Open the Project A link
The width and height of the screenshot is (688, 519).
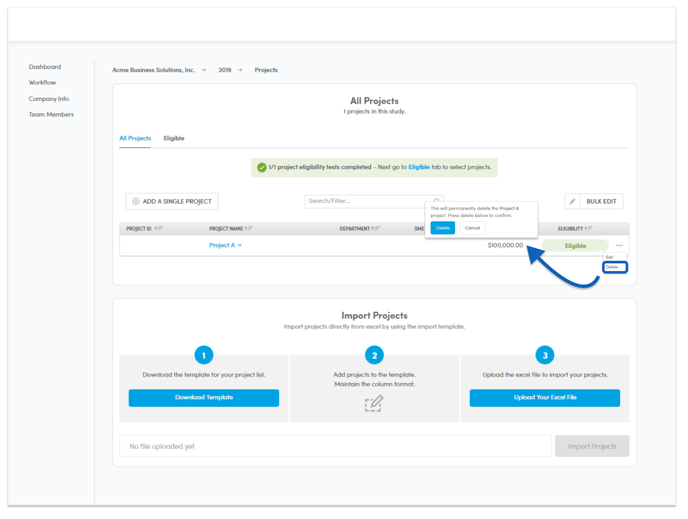tap(222, 245)
